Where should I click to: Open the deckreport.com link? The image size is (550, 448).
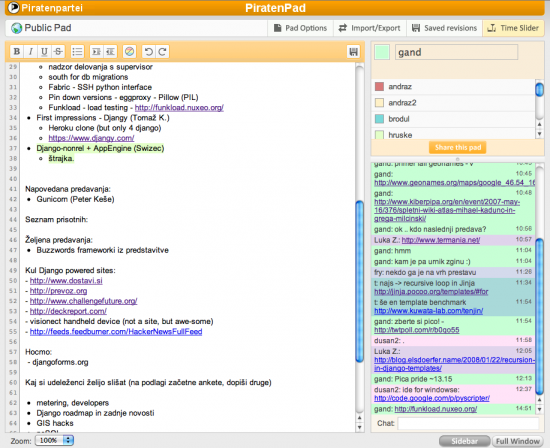68,311
